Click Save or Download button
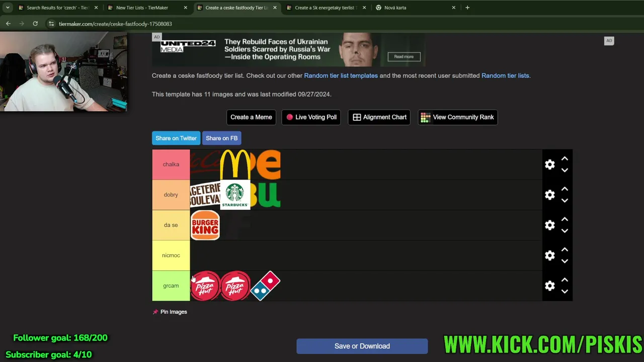The height and width of the screenshot is (362, 644). (x=362, y=346)
